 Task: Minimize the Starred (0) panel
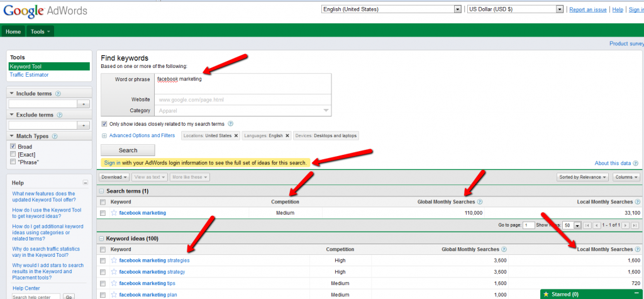click(x=636, y=293)
